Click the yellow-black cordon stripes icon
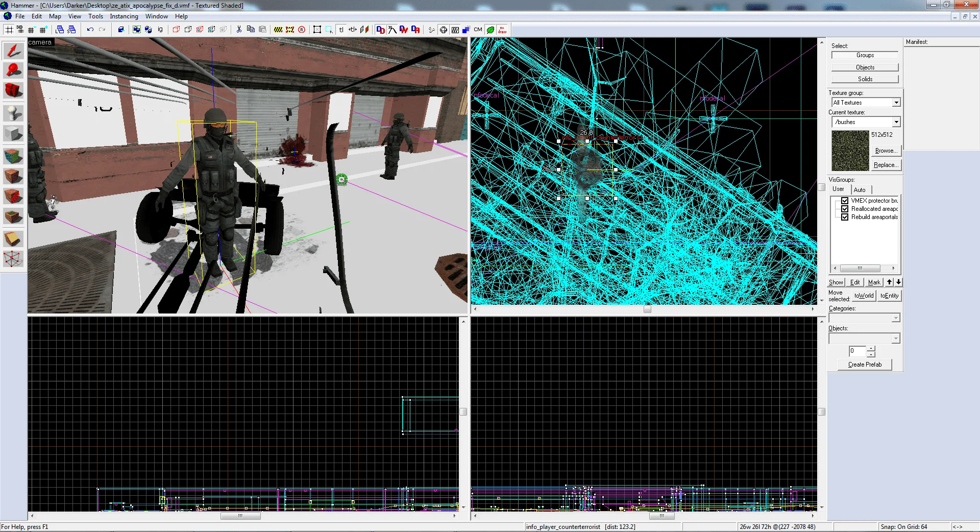The height and width of the screenshot is (532, 980). pyautogui.click(x=278, y=30)
